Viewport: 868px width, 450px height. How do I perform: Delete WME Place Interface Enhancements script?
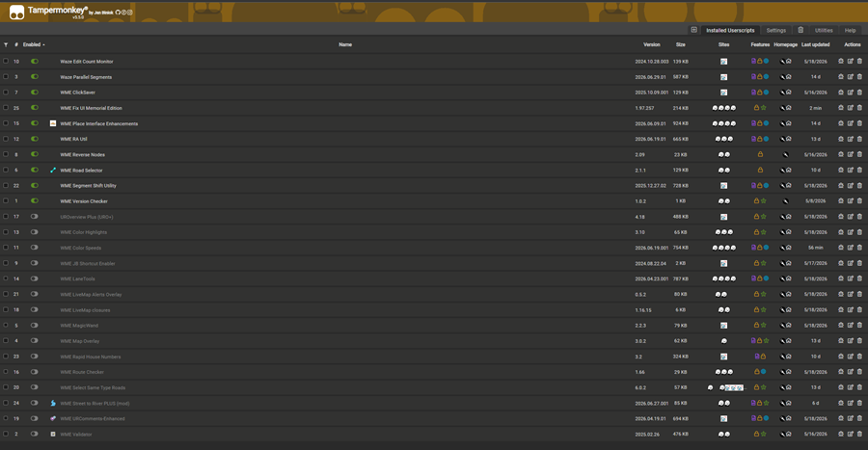coord(859,123)
